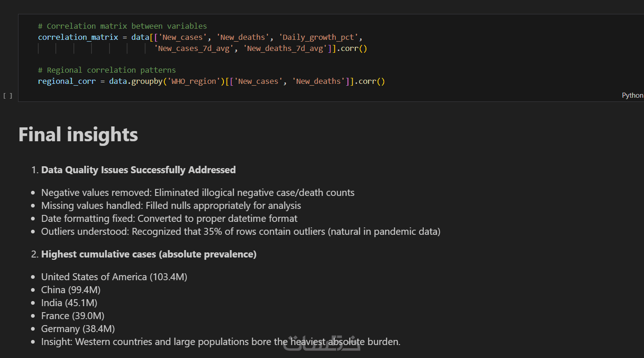
Task: Click the 'Final insights' heading
Action: click(78, 135)
